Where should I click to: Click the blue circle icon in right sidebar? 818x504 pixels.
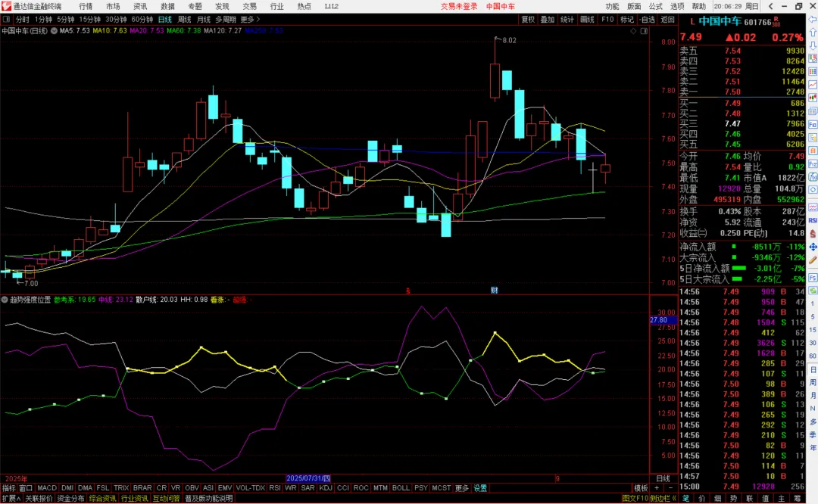click(x=813, y=191)
